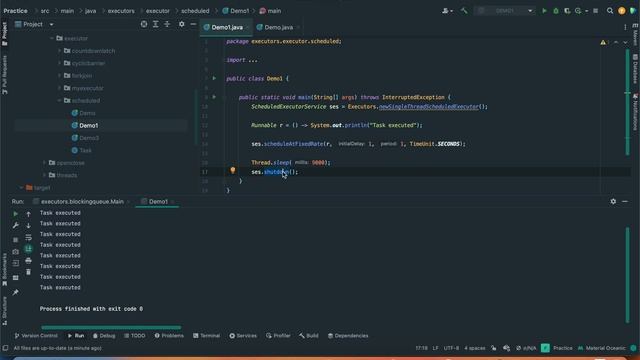Rerun Demo1 with the green play icon in Run panel

coord(16,213)
